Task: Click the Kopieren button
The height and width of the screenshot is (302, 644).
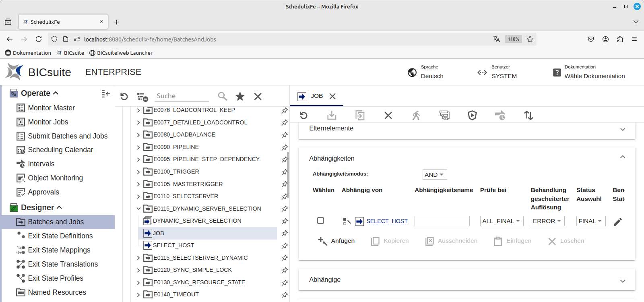Action: pyautogui.click(x=390, y=241)
